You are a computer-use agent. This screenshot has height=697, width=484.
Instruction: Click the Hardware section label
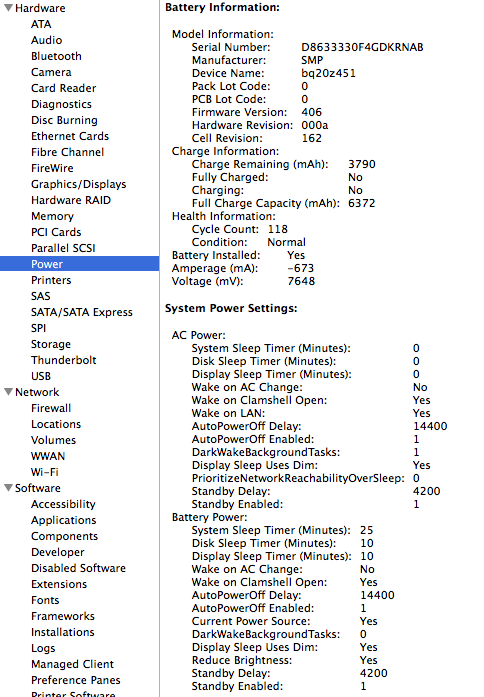(40, 8)
